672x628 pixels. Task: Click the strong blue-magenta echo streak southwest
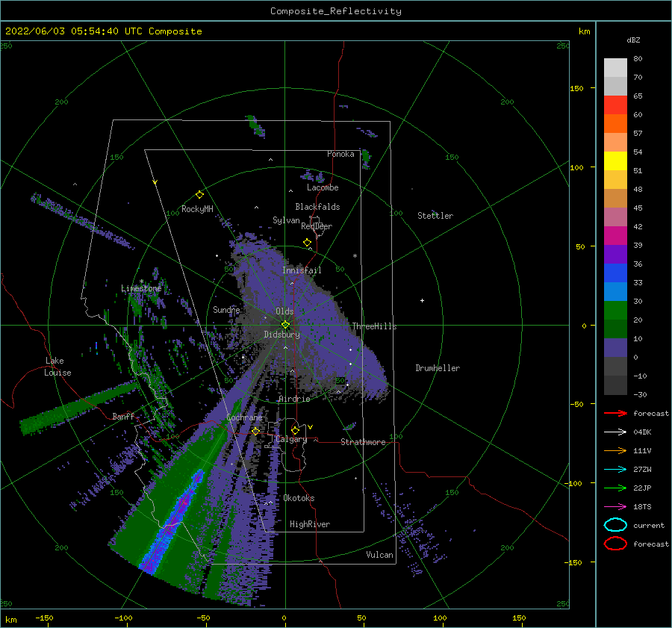click(x=172, y=520)
